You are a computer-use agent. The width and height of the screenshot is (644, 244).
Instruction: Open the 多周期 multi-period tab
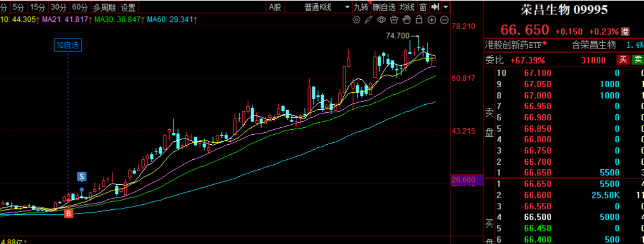point(104,7)
